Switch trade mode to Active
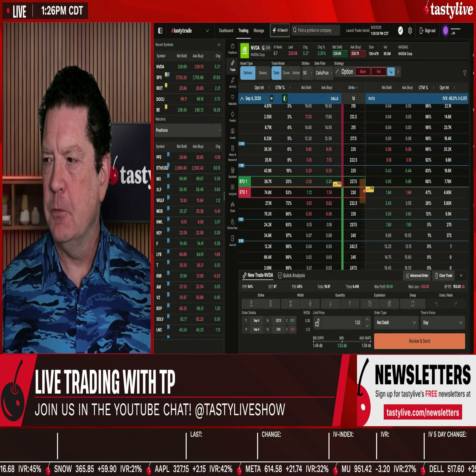476x476 pixels. pos(296,73)
